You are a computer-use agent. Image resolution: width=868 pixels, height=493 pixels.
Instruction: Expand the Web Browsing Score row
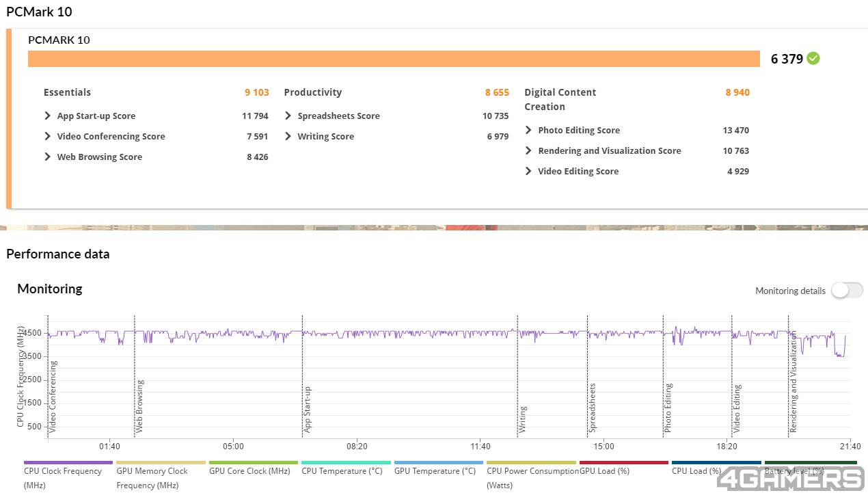point(156,157)
